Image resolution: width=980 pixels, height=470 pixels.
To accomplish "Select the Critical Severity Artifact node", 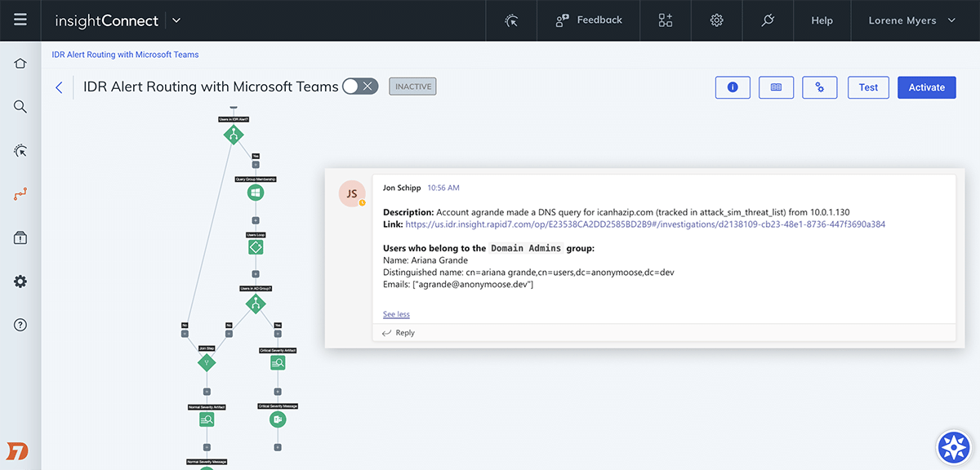I will 278,362.
